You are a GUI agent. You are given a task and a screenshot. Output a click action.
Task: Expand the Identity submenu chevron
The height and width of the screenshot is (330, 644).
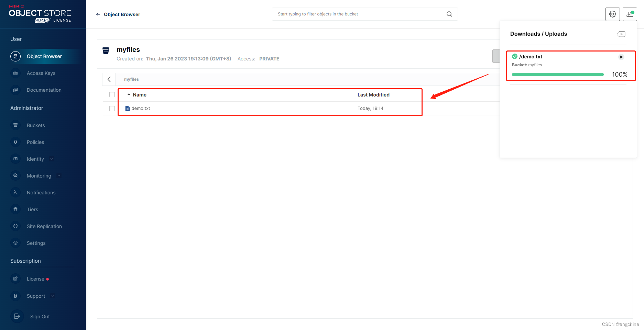click(x=52, y=159)
